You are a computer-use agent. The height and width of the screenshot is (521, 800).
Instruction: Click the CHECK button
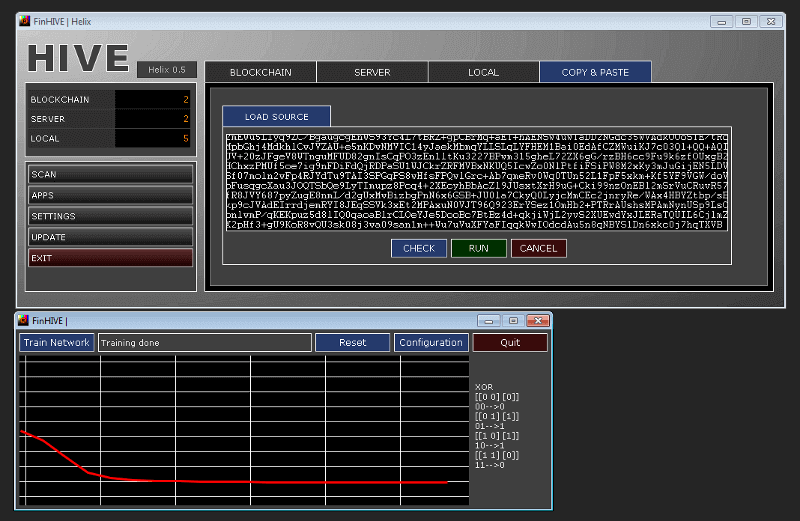click(x=419, y=248)
